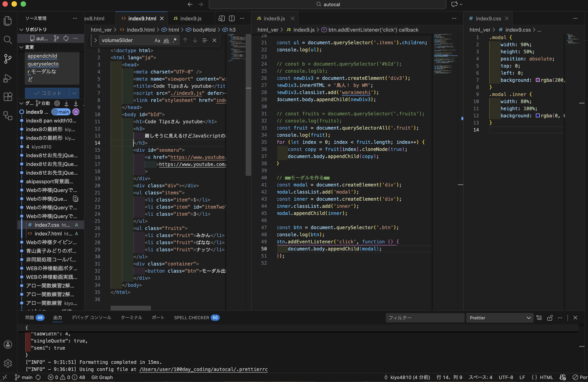Screen dimensions: 588x382
Task: Toggle the output scroll lock icon
Action: pos(550,318)
